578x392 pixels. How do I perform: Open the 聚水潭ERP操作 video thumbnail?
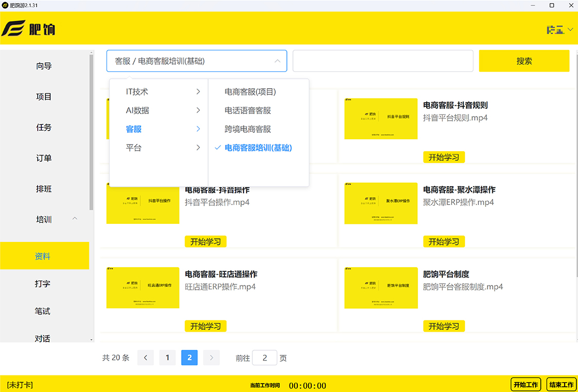click(381, 203)
